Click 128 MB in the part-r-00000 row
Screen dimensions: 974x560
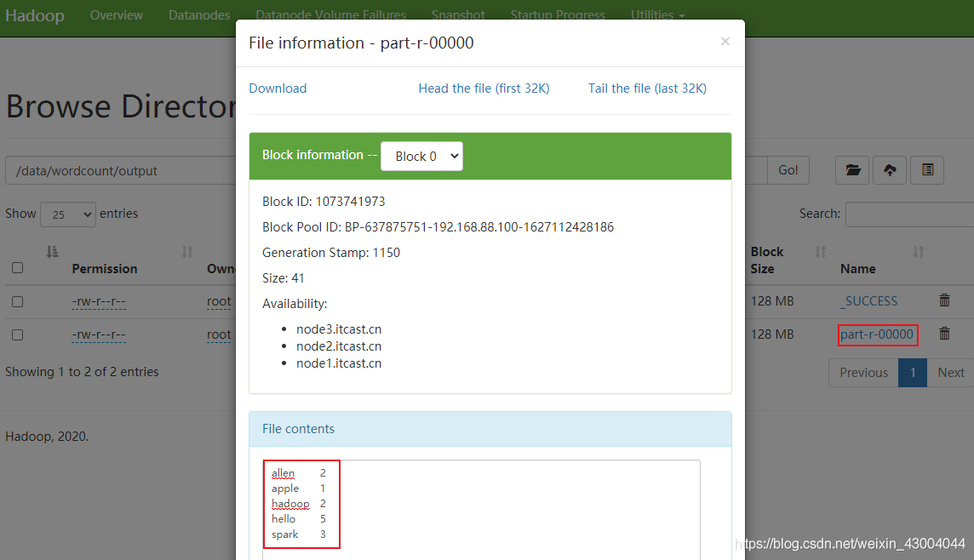772,334
